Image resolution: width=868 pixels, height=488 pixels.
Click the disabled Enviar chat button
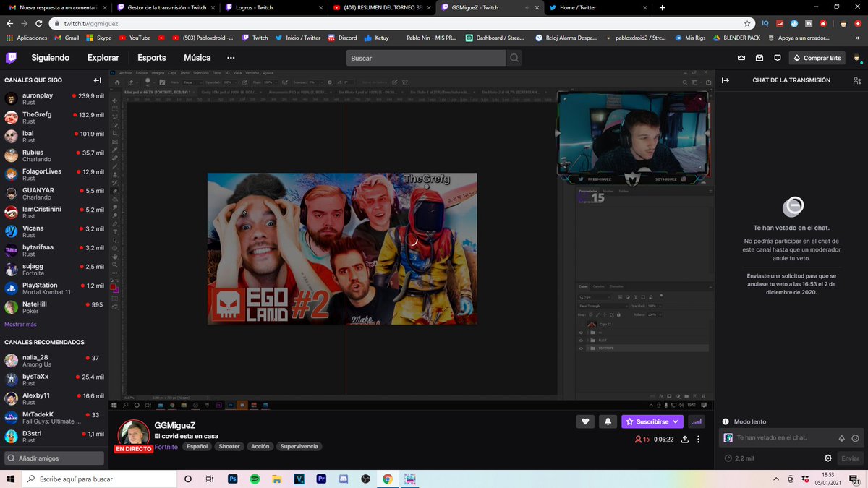[850, 458]
